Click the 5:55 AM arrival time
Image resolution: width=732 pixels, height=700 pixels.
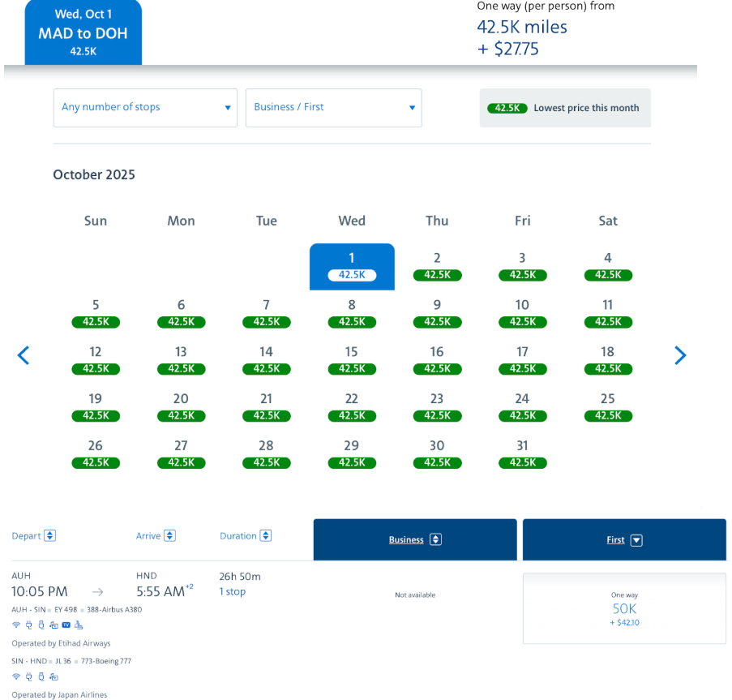(161, 591)
